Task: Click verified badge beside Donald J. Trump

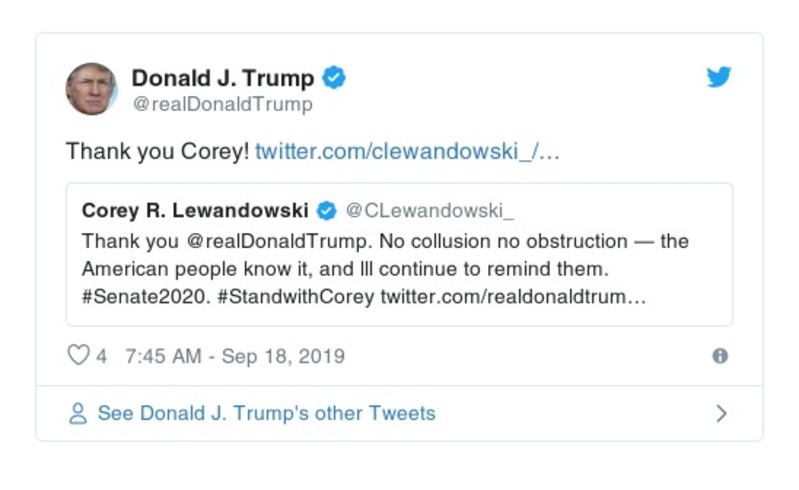Action: pyautogui.click(x=334, y=78)
